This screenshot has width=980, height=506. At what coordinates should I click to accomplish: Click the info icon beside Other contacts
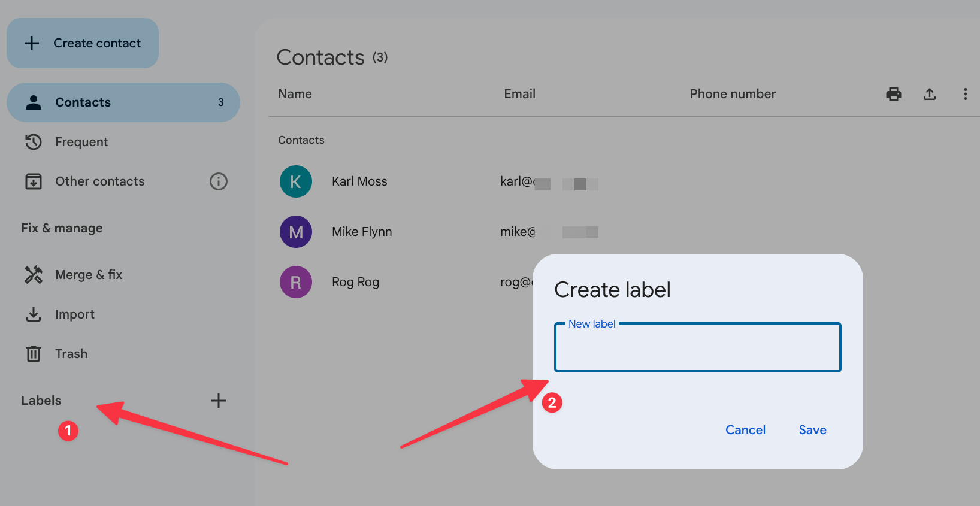[219, 181]
